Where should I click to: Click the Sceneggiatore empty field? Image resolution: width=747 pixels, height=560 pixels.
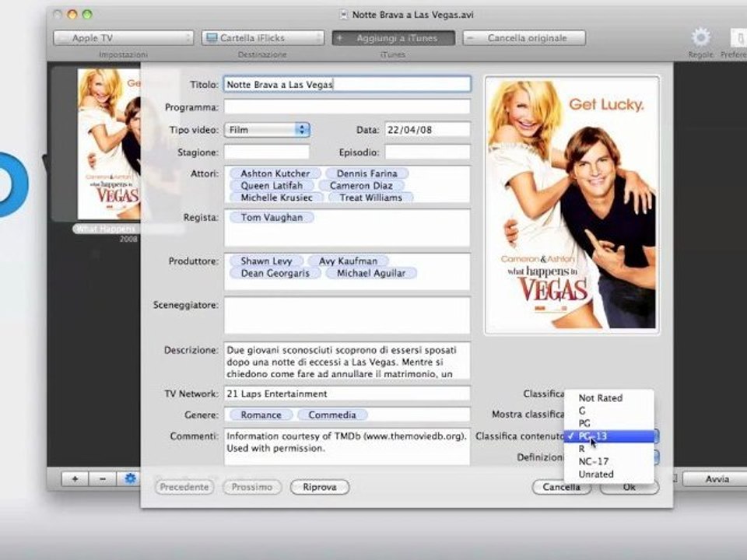click(x=347, y=315)
